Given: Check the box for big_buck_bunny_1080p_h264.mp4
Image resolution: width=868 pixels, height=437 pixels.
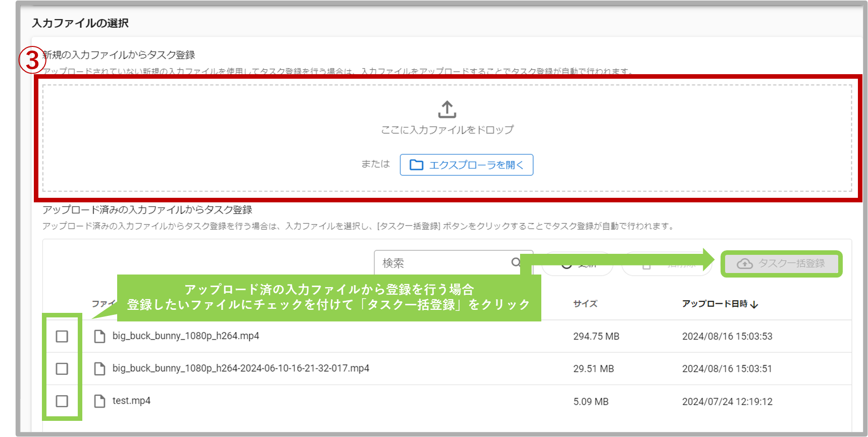Looking at the screenshot, I should [x=62, y=337].
